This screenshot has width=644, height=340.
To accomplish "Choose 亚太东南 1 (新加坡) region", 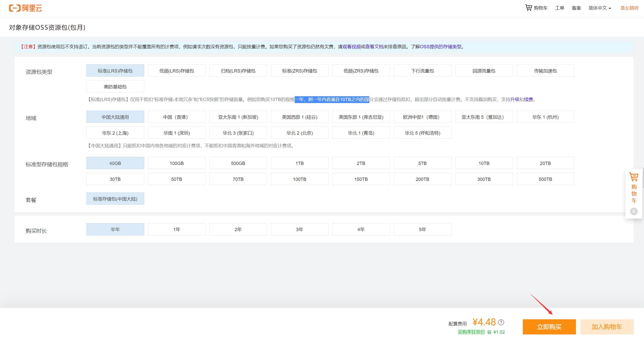I will pyautogui.click(x=238, y=117).
